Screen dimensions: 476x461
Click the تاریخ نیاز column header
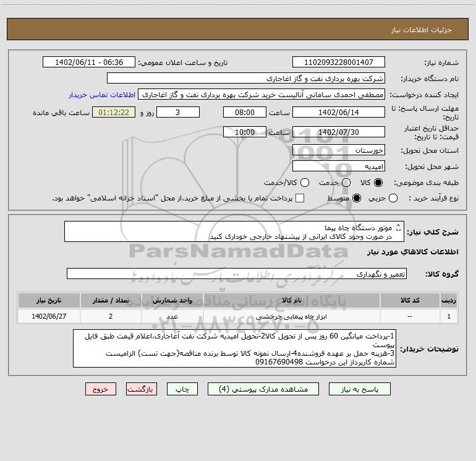49,300
